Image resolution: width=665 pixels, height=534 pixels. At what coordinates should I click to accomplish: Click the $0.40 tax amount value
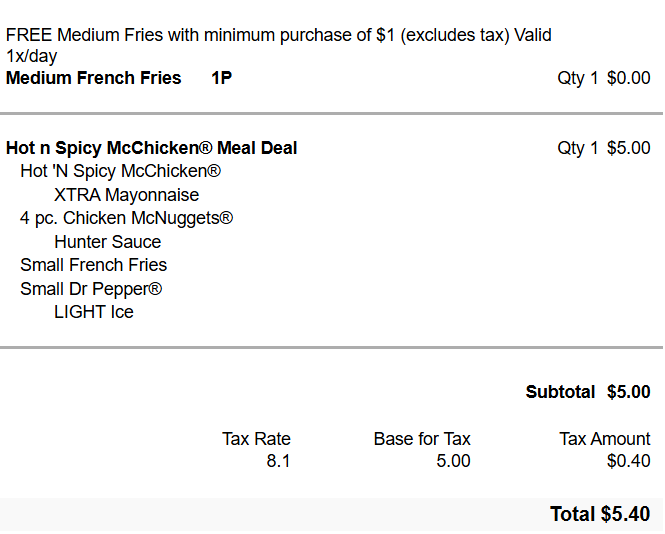pos(629,461)
